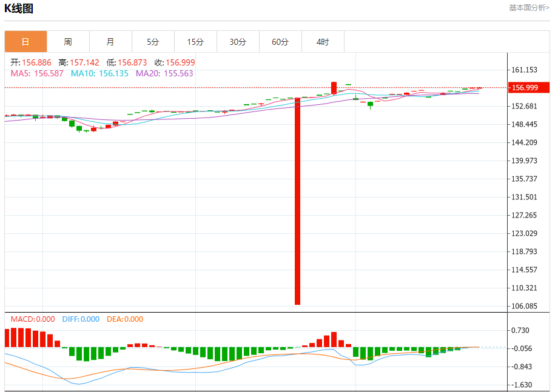
Task: Click the 161.153 price axis label
Action: point(524,70)
